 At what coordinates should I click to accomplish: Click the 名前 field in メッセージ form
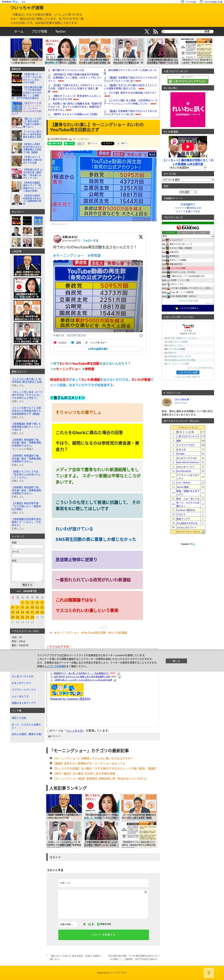27,547
